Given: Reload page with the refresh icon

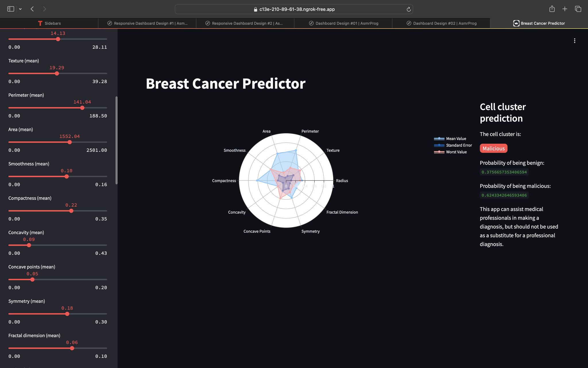Looking at the screenshot, I should (409, 9).
